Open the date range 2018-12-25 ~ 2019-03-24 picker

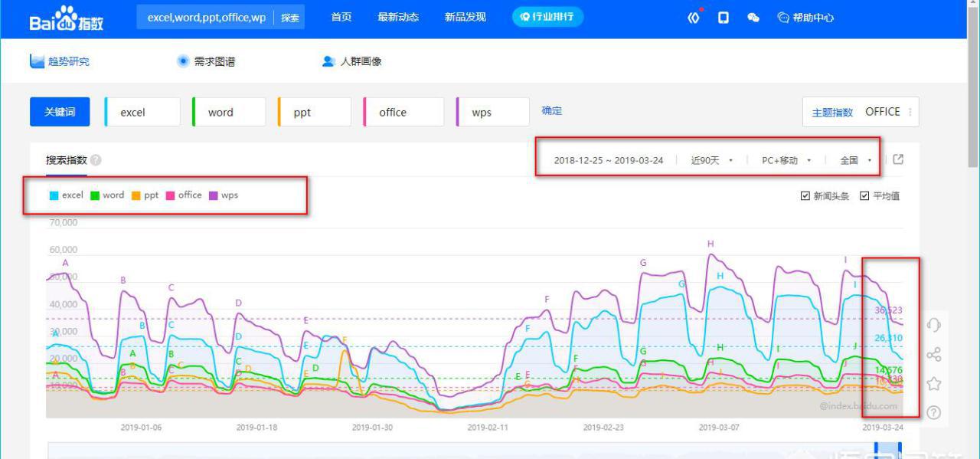pyautogui.click(x=609, y=160)
